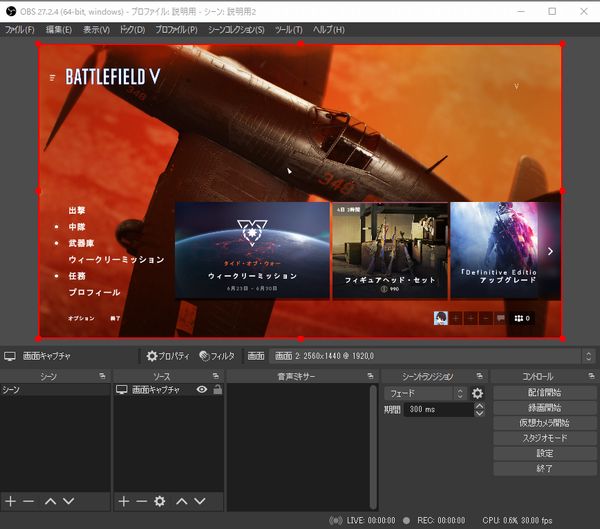This screenshot has height=529, width=600.
Task: Click the CPU and fps status text
Action: [x=517, y=521]
